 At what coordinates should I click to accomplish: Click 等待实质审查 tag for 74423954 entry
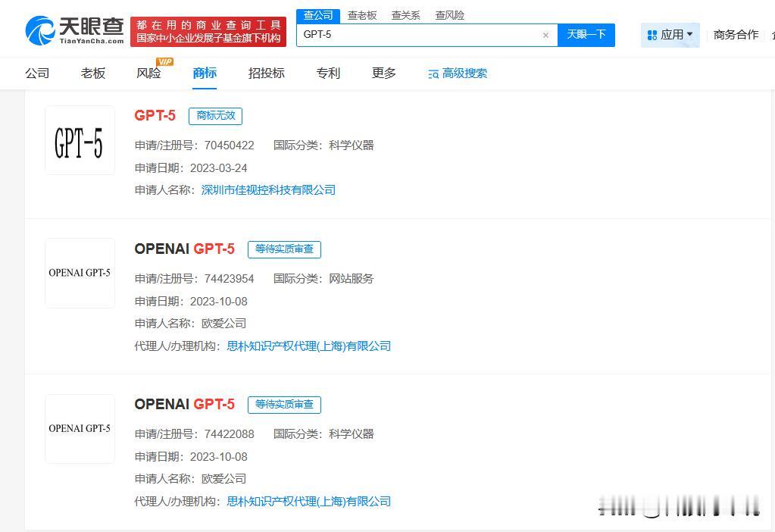(x=284, y=249)
